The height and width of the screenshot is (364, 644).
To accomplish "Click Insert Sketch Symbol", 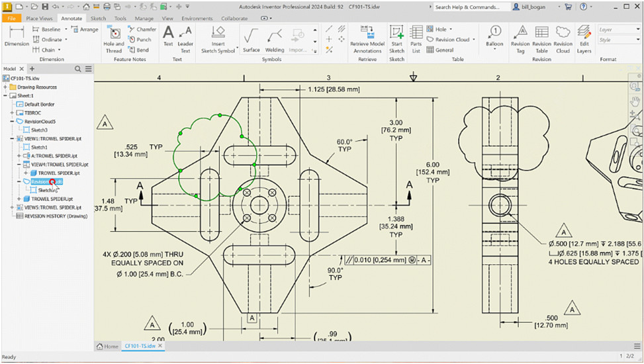I will click(218, 40).
